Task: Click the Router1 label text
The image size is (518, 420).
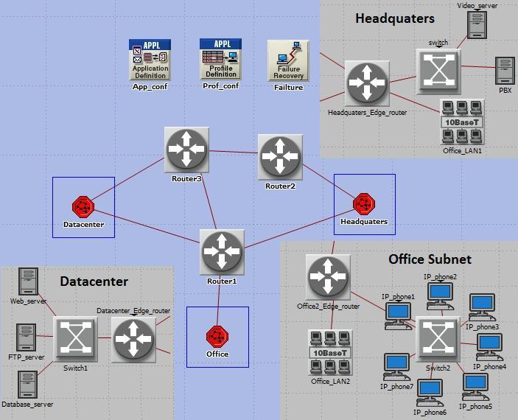Action: point(222,281)
